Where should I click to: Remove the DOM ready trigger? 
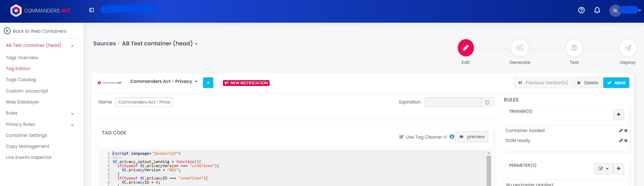point(626,141)
